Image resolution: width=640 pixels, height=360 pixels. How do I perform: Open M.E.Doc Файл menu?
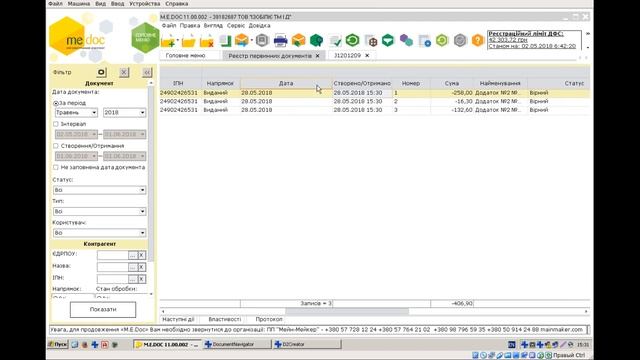point(169,25)
